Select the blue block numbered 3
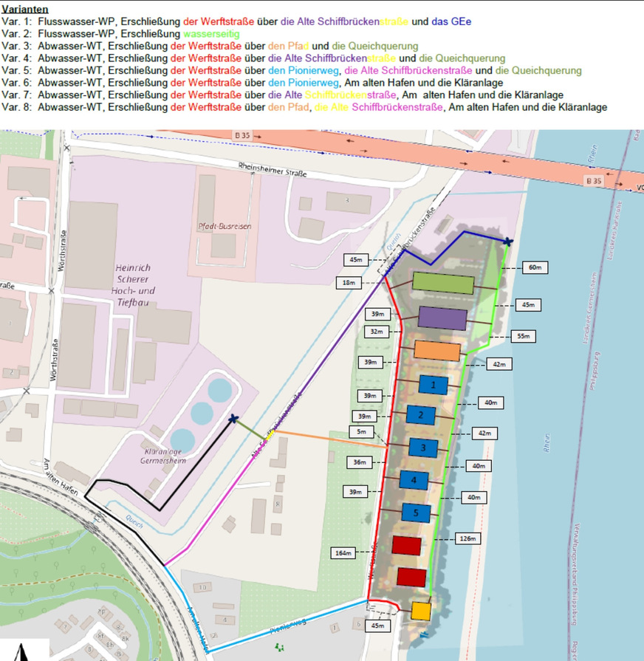644x661 pixels. [422, 448]
